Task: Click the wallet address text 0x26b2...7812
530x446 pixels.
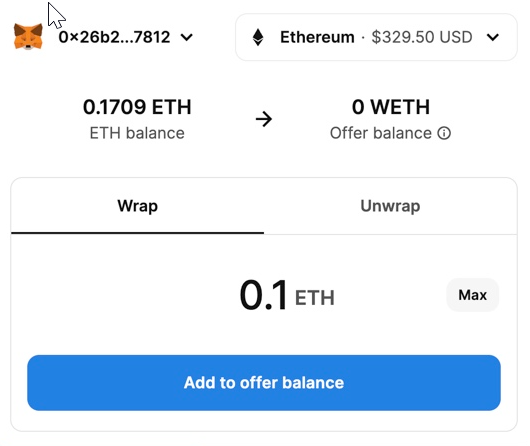Action: tap(114, 37)
